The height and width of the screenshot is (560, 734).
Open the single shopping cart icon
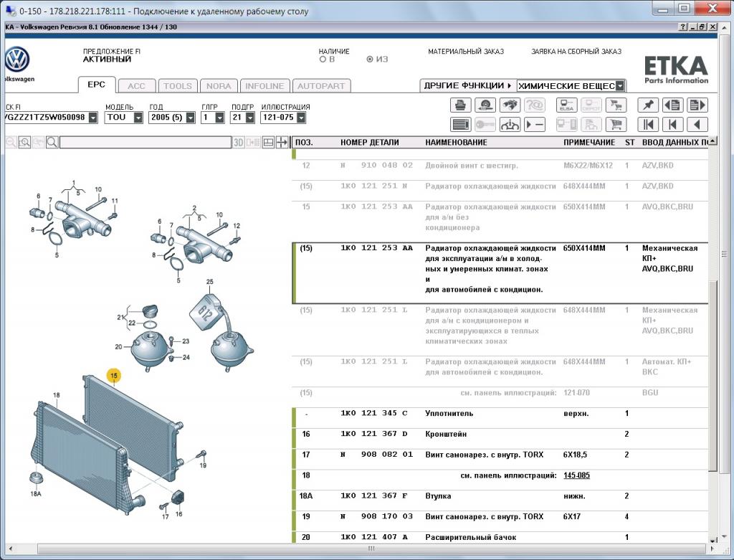(616, 125)
